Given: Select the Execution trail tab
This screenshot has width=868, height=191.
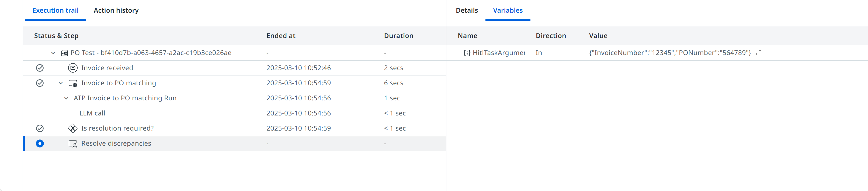Looking at the screenshot, I should point(55,11).
